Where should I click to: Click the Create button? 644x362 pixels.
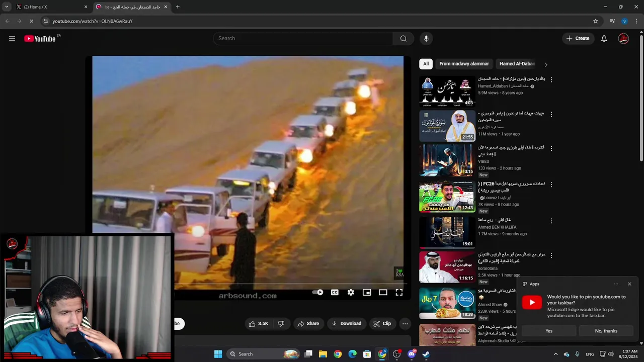(x=578, y=38)
